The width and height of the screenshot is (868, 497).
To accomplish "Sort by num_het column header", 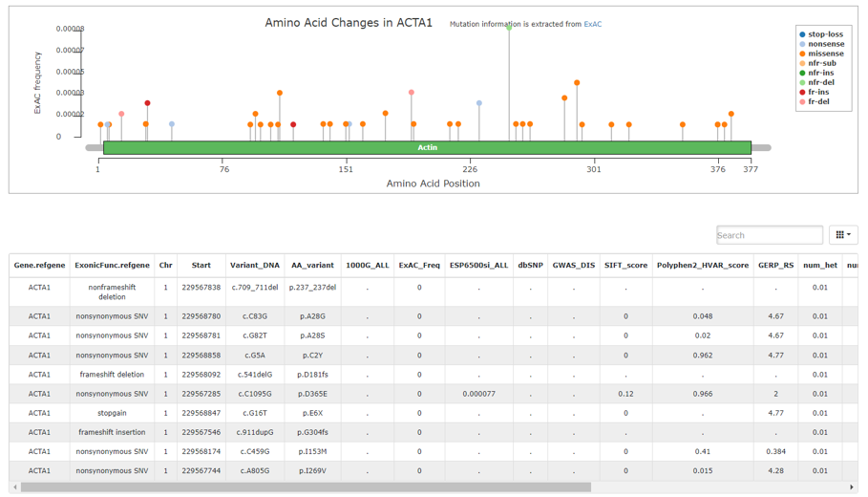I will pyautogui.click(x=820, y=266).
